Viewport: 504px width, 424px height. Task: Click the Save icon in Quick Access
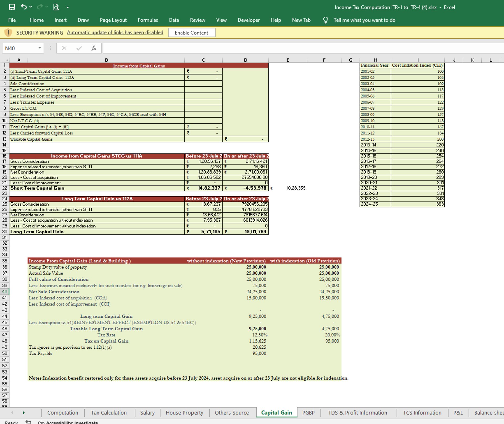(x=12, y=7)
